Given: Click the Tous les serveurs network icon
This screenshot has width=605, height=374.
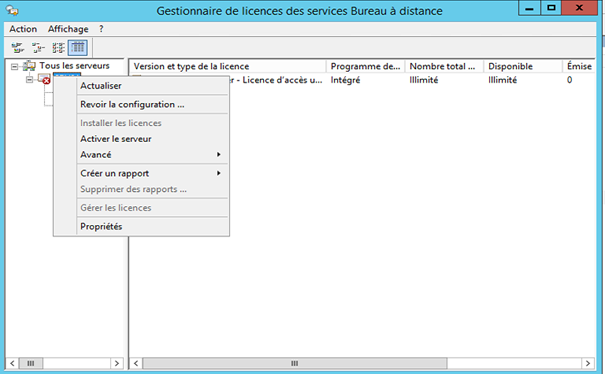Looking at the screenshot, I should (x=29, y=66).
